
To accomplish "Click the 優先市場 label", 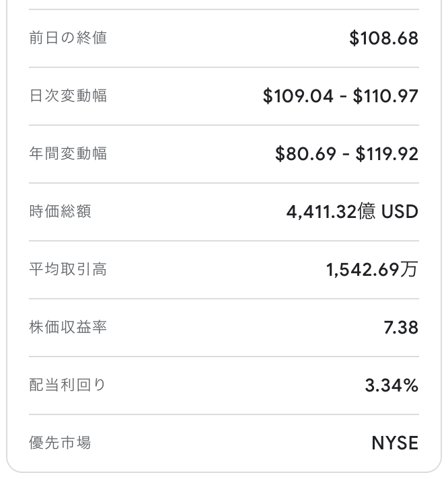I will [60, 443].
